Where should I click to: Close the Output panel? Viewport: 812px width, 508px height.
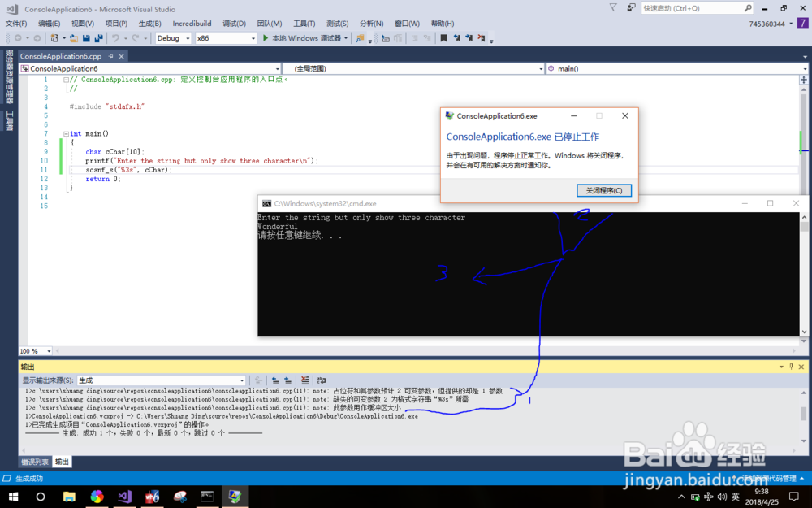click(x=801, y=367)
